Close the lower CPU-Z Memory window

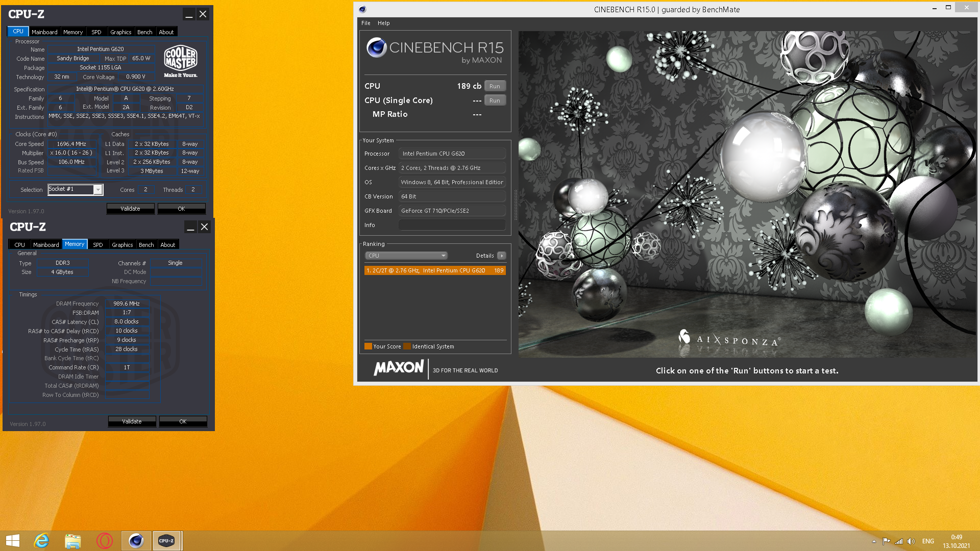point(204,227)
